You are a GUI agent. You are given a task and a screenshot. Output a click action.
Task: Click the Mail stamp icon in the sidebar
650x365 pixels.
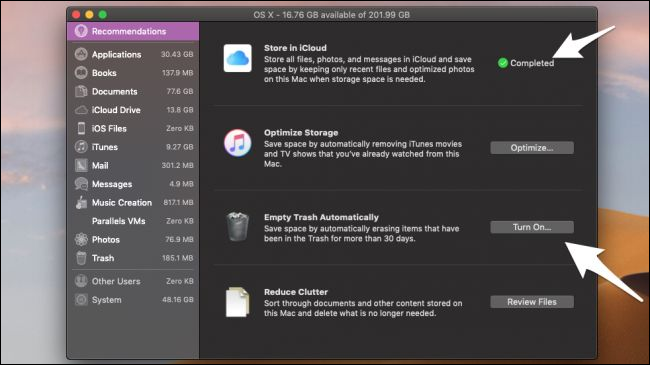tap(81, 165)
